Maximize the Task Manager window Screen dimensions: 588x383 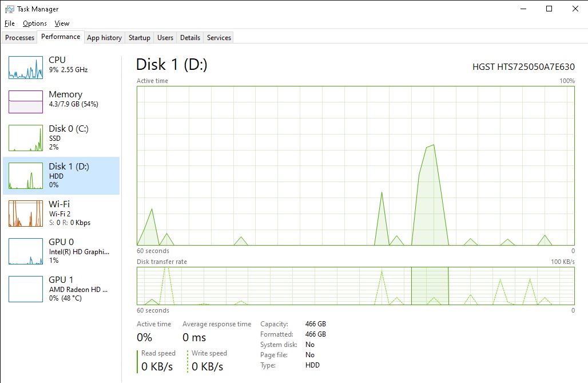coord(549,9)
